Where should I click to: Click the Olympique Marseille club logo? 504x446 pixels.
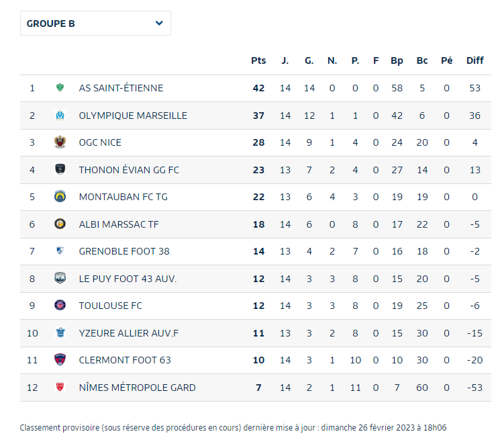(x=60, y=116)
